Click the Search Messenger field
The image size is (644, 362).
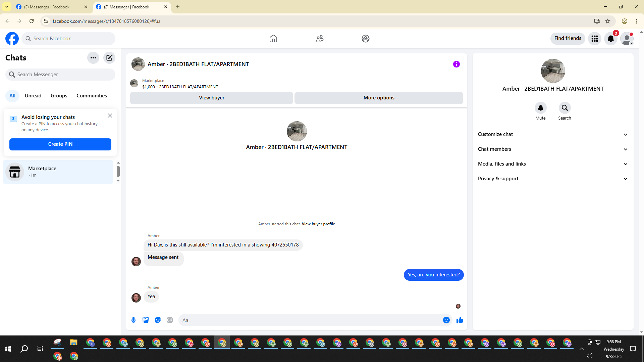(60, 75)
